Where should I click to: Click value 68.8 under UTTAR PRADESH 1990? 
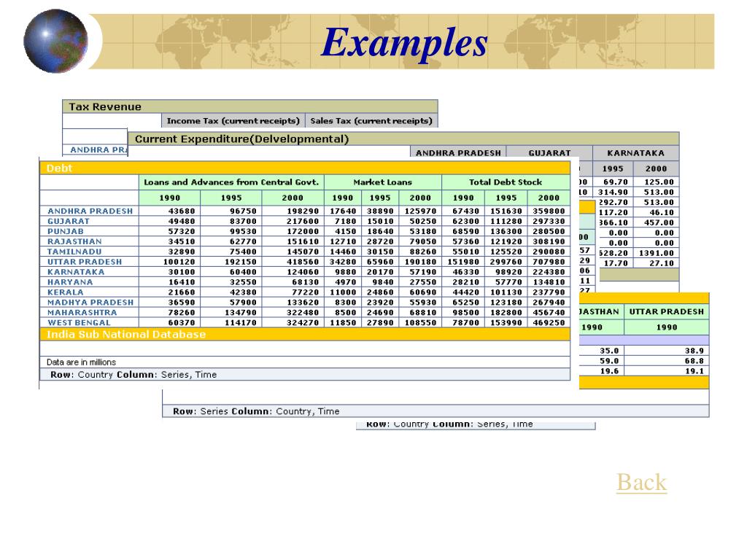tap(694, 361)
